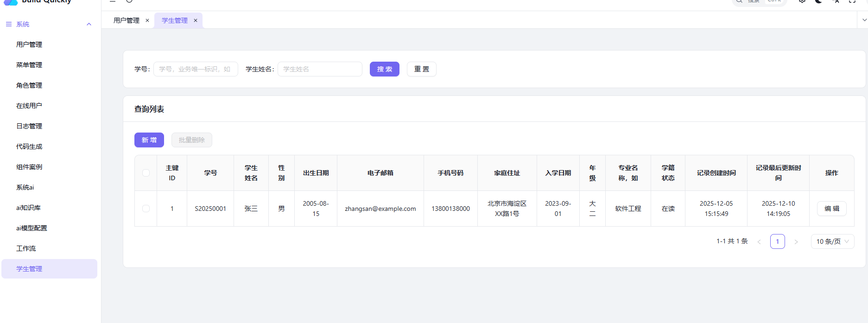This screenshot has width=868, height=323.
Task: Open the 10 条/页 page size dropdown
Action: [832, 241]
